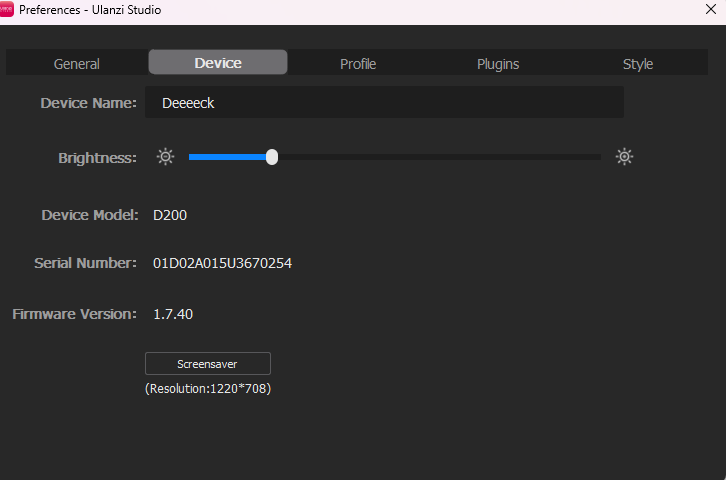Viewport: 726px width, 480px height.
Task: Click the Resolution:1220*708 note
Action: (208, 388)
